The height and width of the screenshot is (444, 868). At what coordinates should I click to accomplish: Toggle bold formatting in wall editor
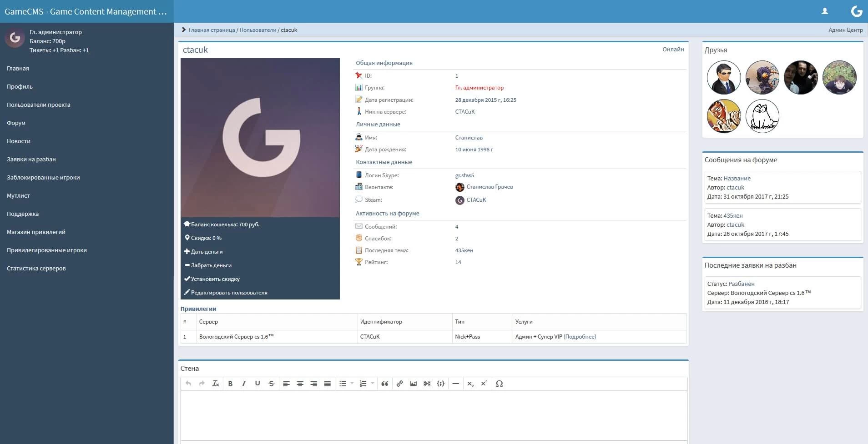(230, 384)
